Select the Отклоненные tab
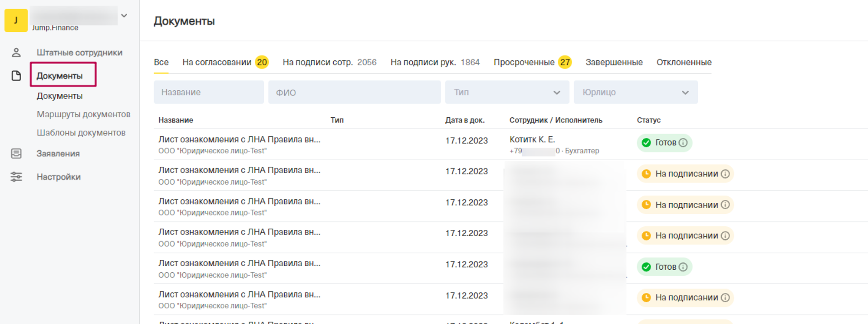The height and width of the screenshot is (324, 868). pyautogui.click(x=684, y=62)
